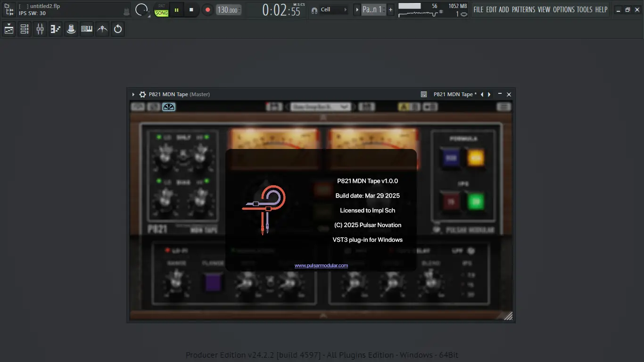
Task: Open the pattern selector showing Pa..n 1
Action: [373, 10]
